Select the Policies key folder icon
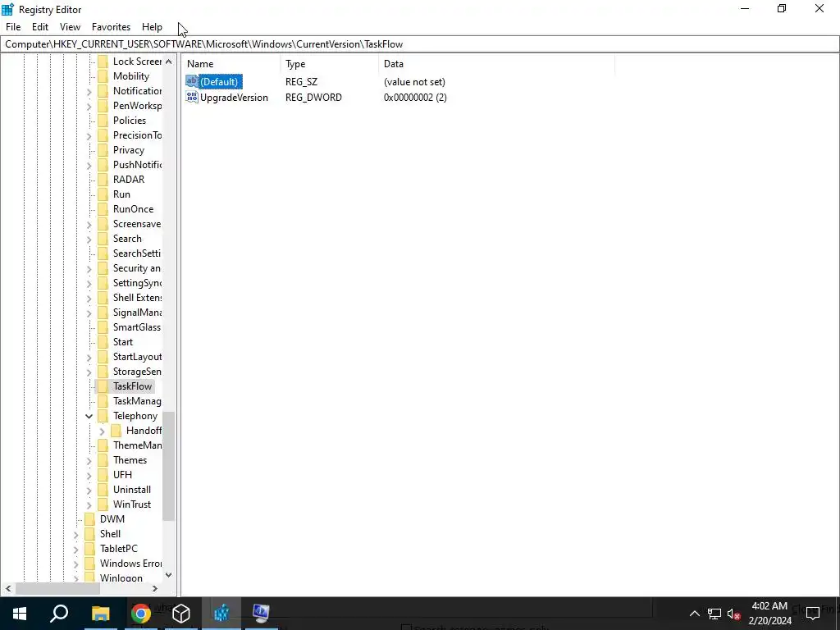The image size is (840, 630). (x=103, y=121)
